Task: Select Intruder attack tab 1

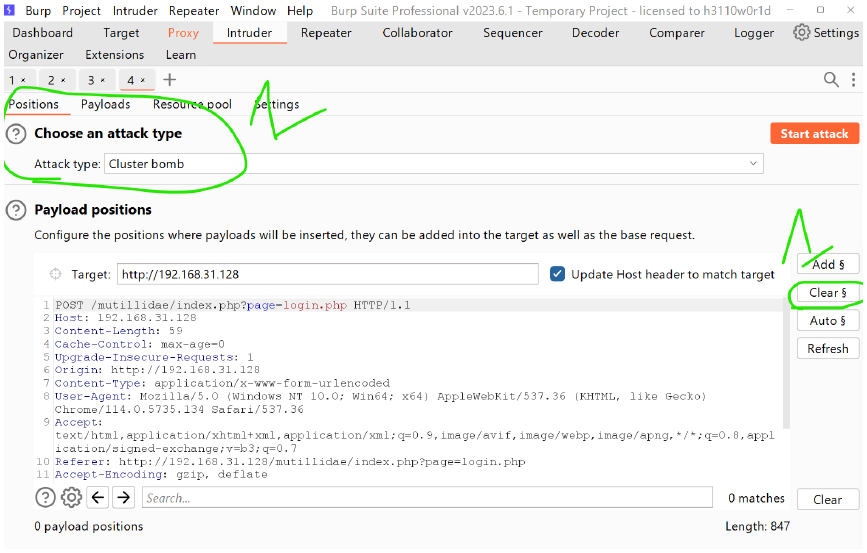Action: click(12, 81)
